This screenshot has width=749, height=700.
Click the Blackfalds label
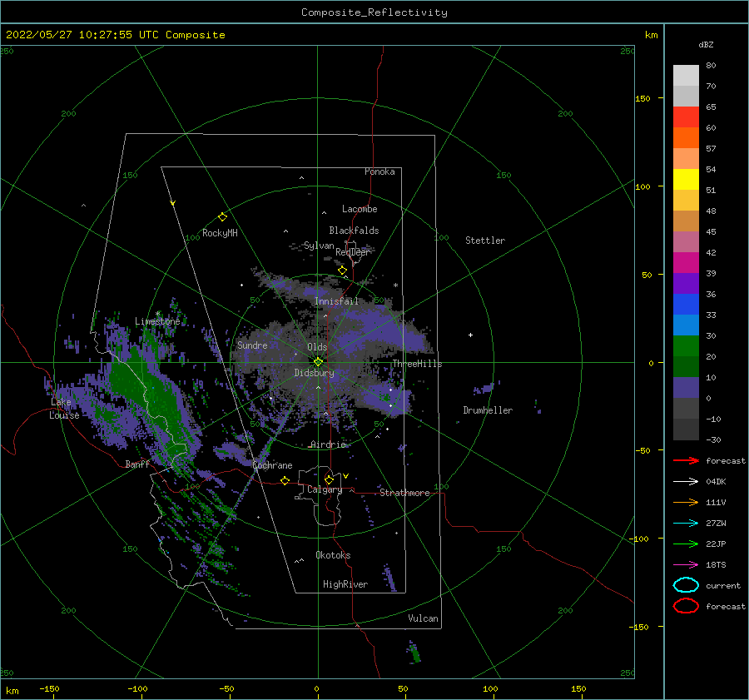pyautogui.click(x=354, y=231)
